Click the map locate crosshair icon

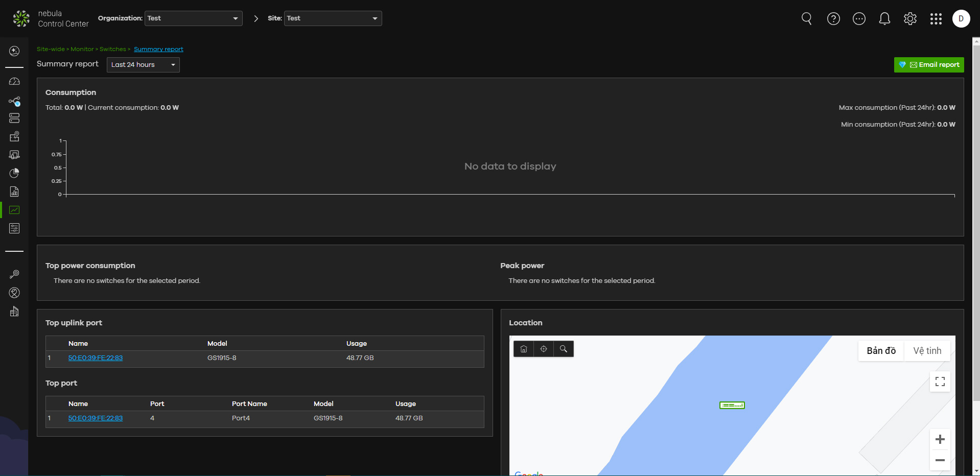click(x=544, y=349)
